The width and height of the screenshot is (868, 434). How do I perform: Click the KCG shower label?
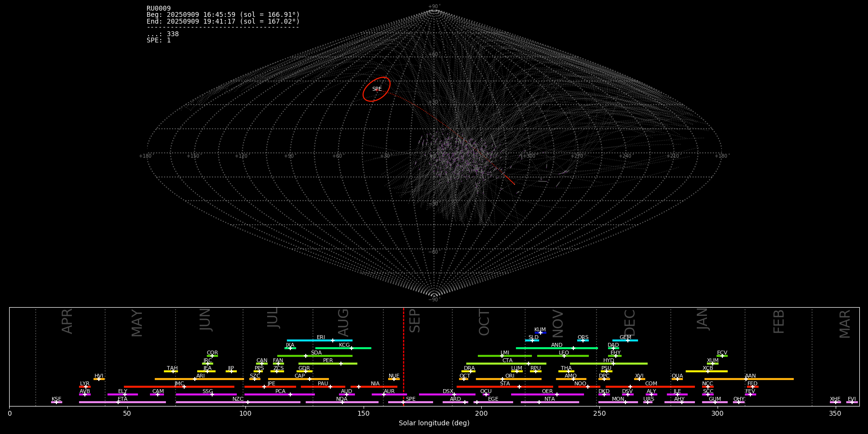click(344, 345)
